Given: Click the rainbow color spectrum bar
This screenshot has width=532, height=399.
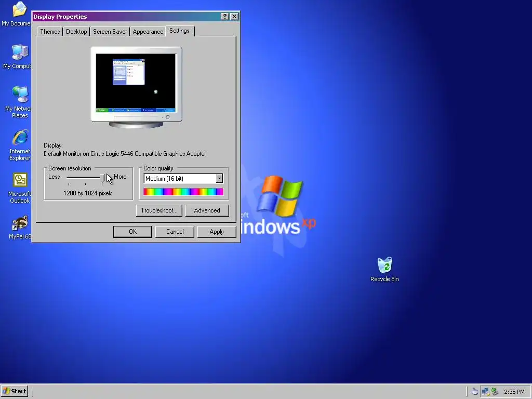Looking at the screenshot, I should tap(183, 192).
